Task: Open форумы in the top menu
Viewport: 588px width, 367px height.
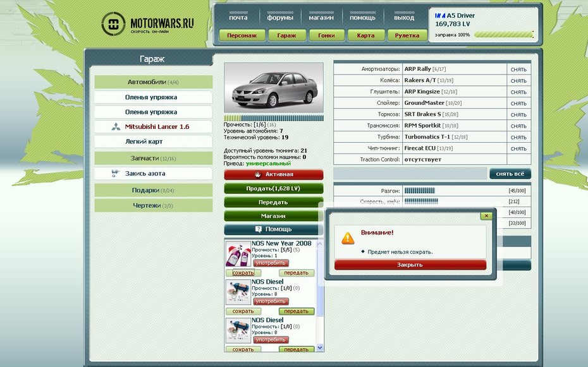Action: point(279,18)
